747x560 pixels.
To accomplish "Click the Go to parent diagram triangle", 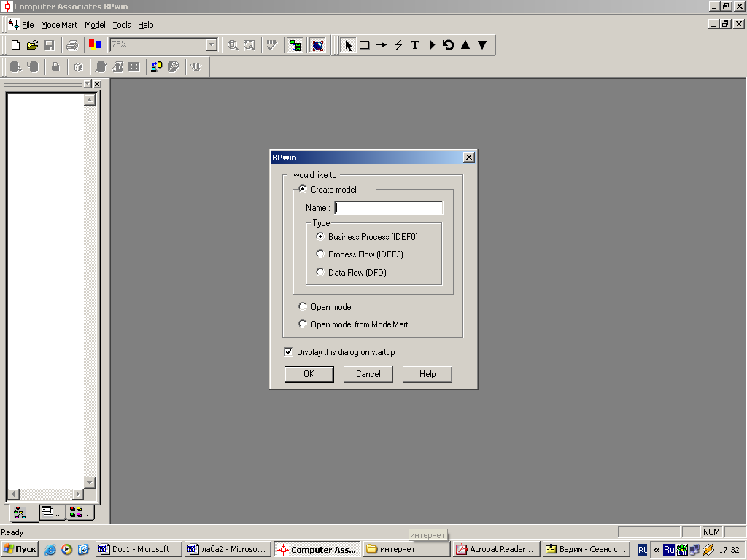I will 465,45.
